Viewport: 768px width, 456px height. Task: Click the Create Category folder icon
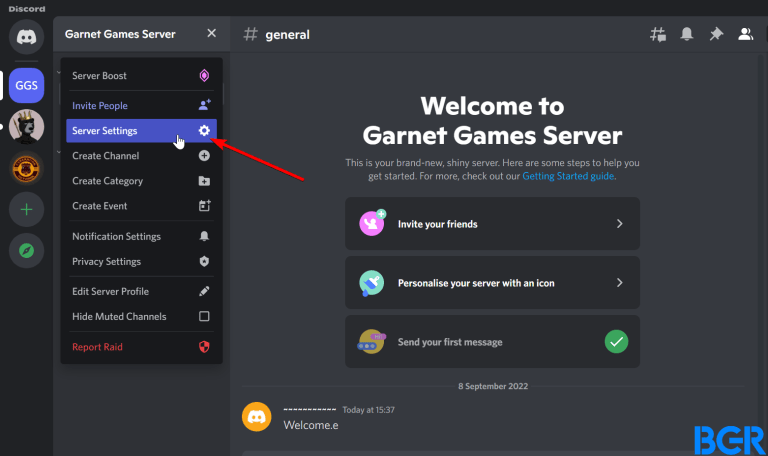204,181
